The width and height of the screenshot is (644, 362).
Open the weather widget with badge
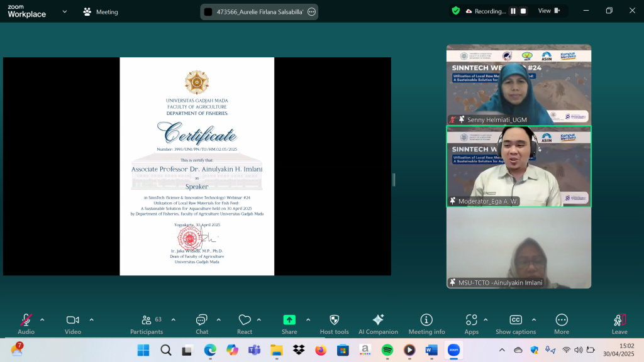[17, 349]
